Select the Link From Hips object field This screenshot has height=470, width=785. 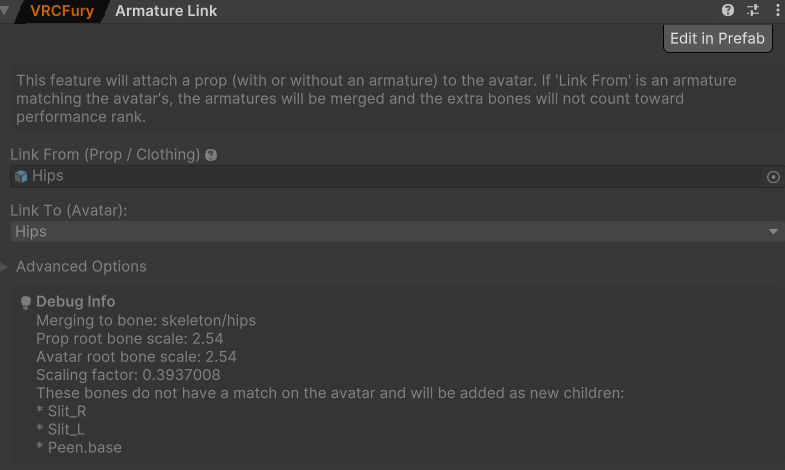click(x=390, y=176)
